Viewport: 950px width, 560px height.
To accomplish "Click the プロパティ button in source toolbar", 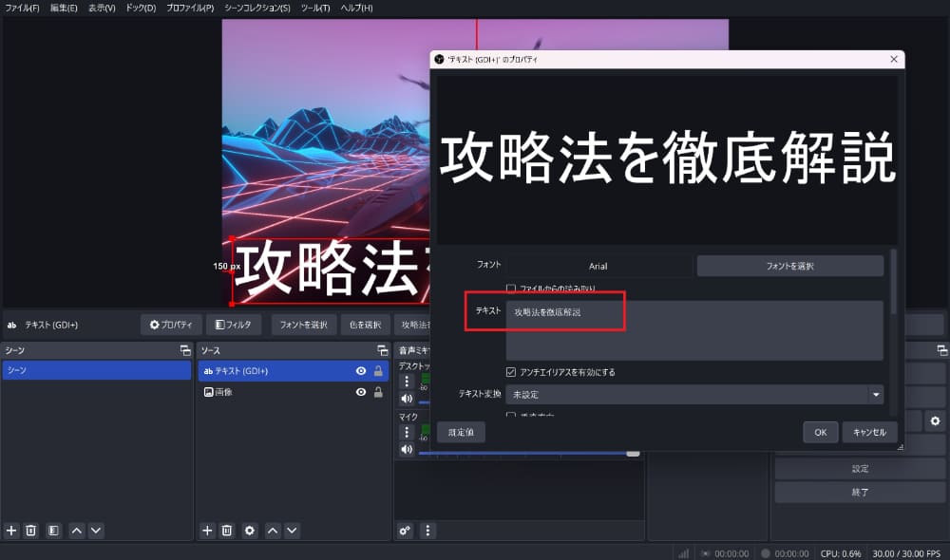I will pos(171,325).
